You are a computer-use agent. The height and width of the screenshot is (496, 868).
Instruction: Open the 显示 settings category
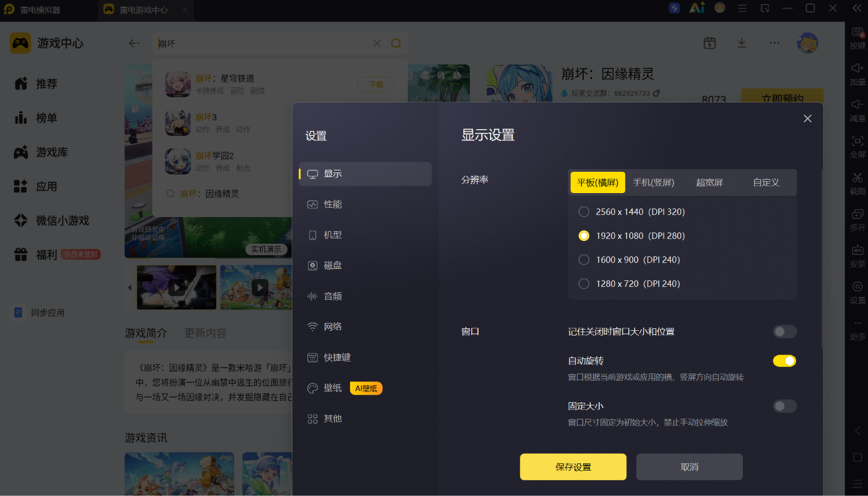click(x=365, y=174)
